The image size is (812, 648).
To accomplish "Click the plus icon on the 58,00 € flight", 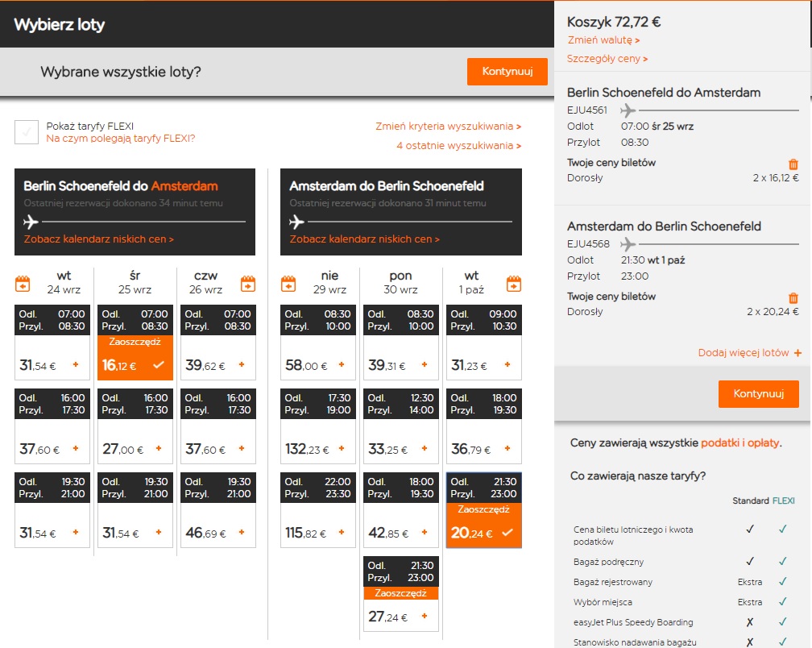I will tap(342, 364).
